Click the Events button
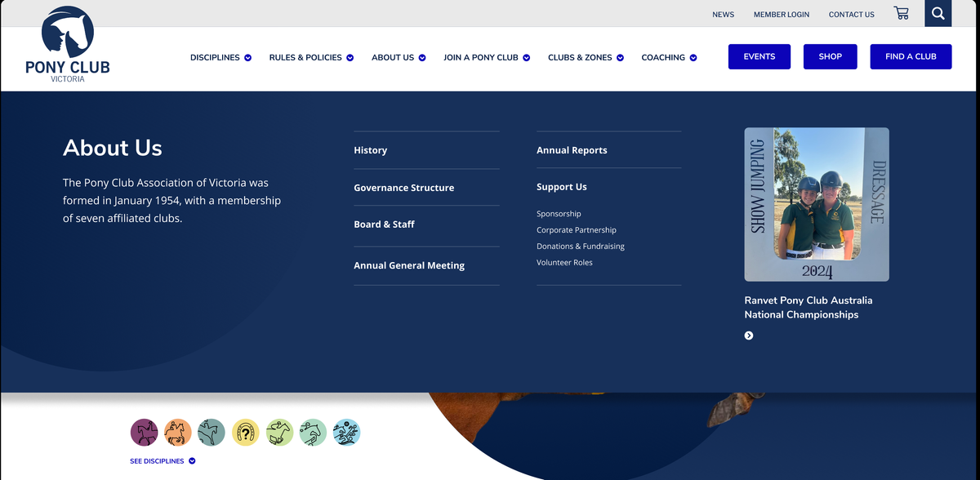This screenshot has height=480, width=980. (x=759, y=56)
